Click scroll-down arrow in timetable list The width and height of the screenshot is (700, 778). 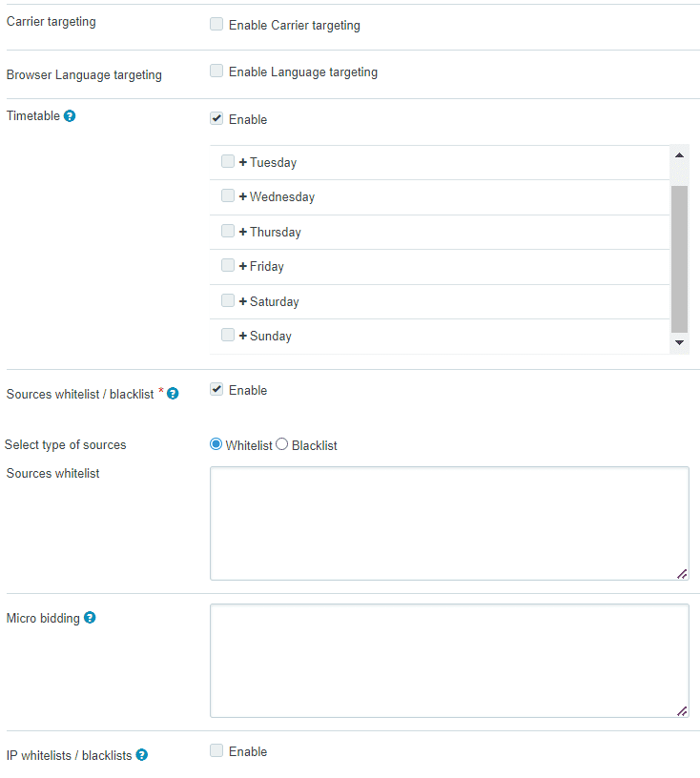pos(679,342)
